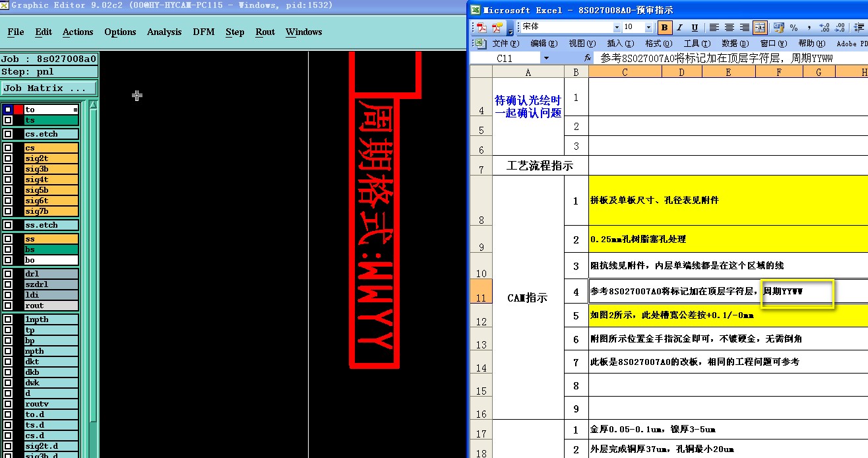Click the Name Box showing C11

point(505,58)
